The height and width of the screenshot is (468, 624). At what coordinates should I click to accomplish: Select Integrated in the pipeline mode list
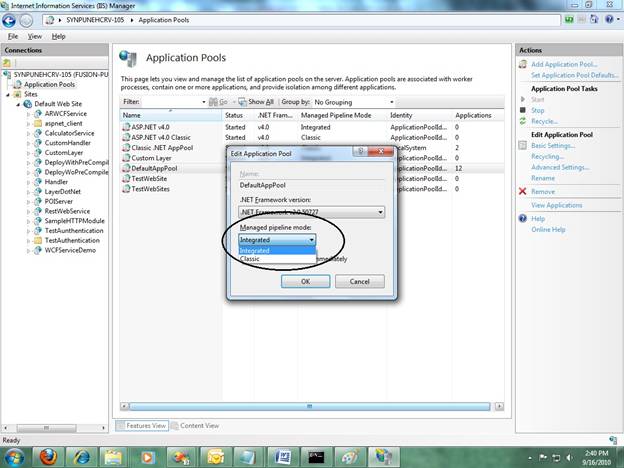pos(277,251)
